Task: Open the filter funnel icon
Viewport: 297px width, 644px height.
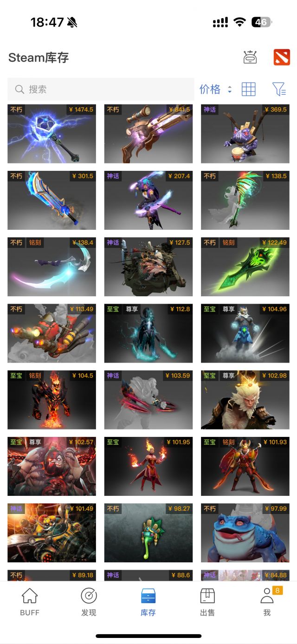Action: pyautogui.click(x=279, y=89)
